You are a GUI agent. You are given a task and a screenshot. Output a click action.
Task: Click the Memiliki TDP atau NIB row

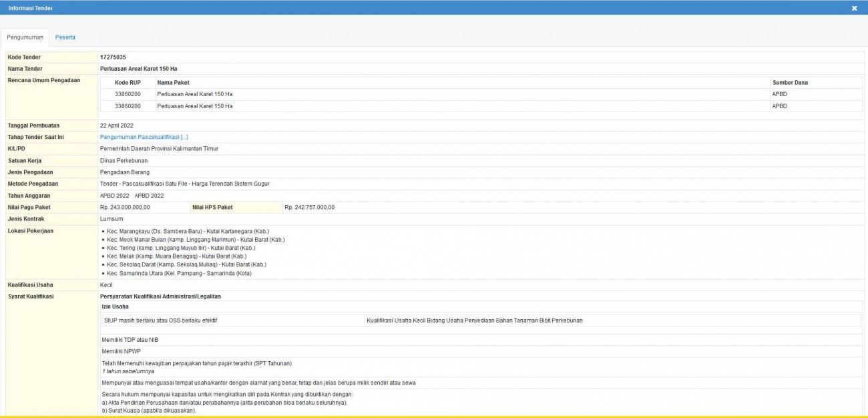[x=130, y=340]
